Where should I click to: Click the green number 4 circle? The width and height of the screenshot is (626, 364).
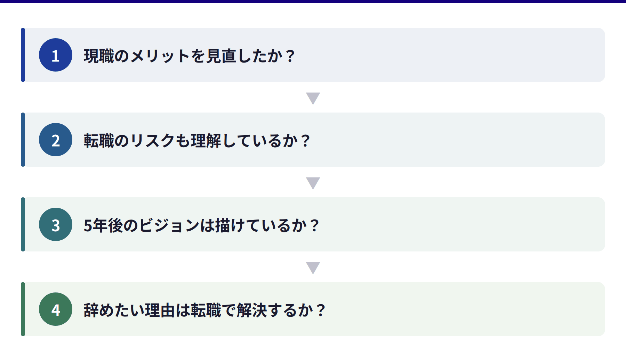[x=56, y=309]
